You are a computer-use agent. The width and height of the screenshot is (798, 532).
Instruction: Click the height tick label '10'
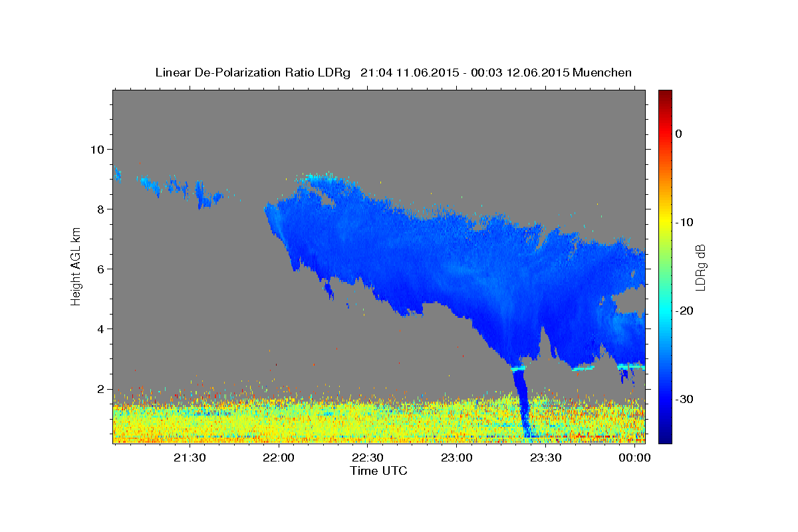(x=98, y=149)
